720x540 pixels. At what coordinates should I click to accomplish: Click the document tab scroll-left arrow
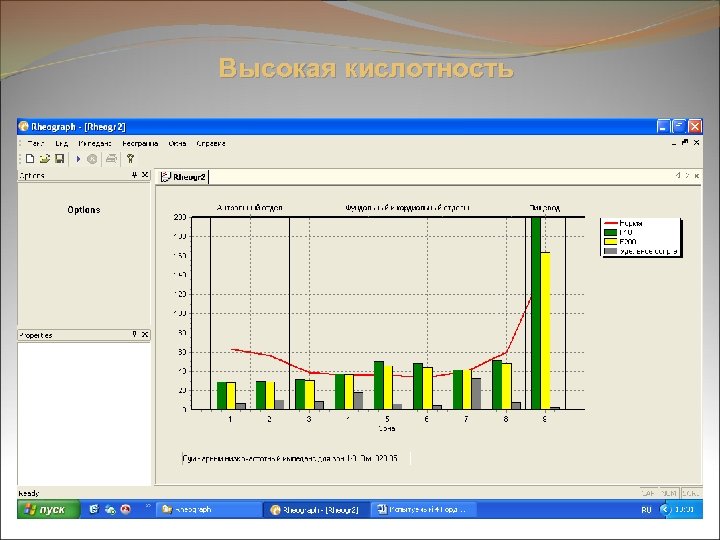point(678,175)
